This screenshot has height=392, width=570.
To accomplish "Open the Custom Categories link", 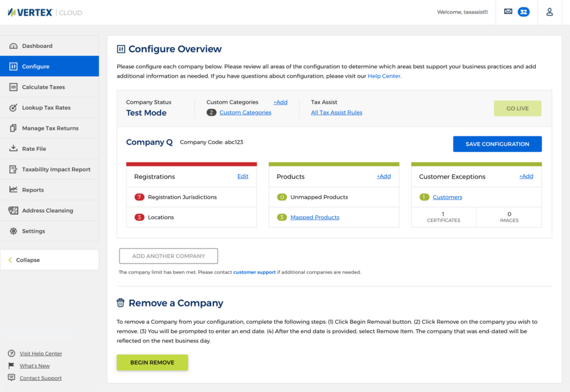I will (245, 112).
